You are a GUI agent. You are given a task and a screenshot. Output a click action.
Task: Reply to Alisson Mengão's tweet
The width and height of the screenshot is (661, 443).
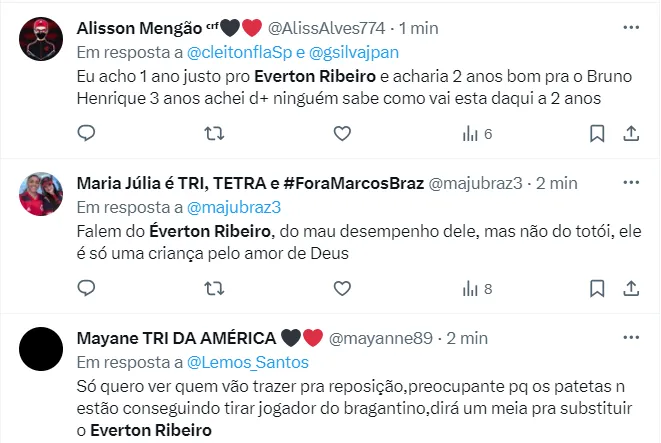(86, 133)
